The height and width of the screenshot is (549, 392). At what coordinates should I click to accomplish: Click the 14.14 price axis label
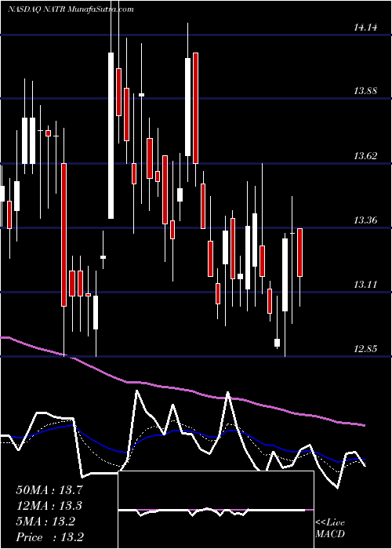tap(365, 27)
